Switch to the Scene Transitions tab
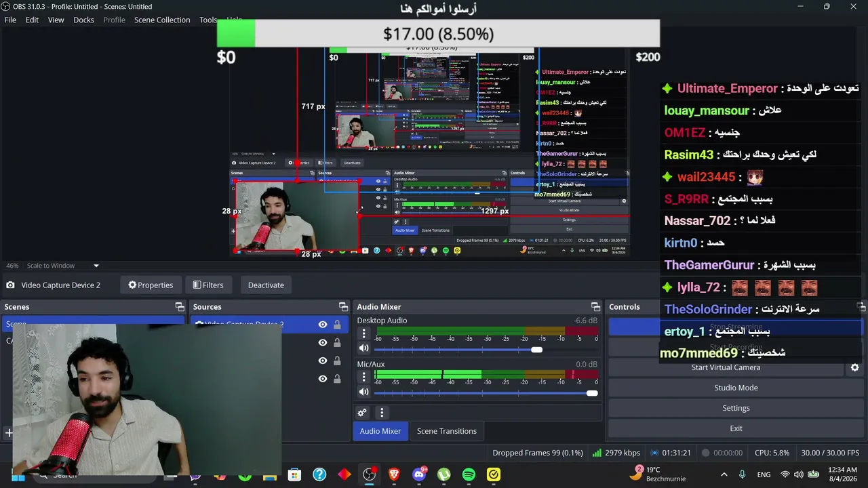The image size is (868, 488). pyautogui.click(x=447, y=431)
